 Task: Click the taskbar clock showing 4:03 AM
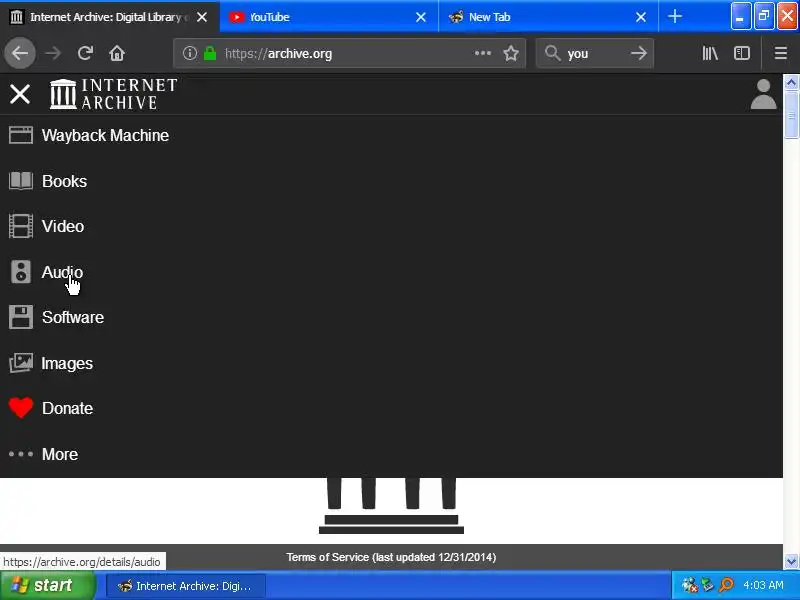[763, 585]
